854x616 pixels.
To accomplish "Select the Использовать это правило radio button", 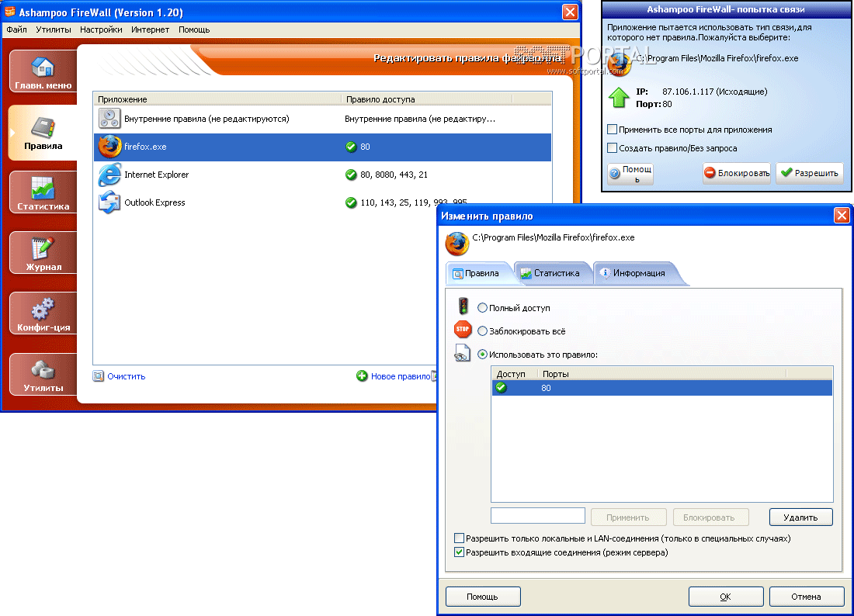I will [x=482, y=355].
